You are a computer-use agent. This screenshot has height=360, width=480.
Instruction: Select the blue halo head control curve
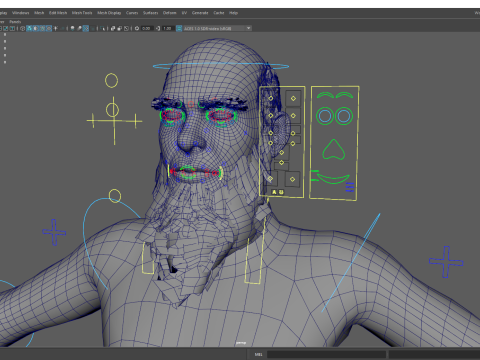pyautogui.click(x=221, y=66)
